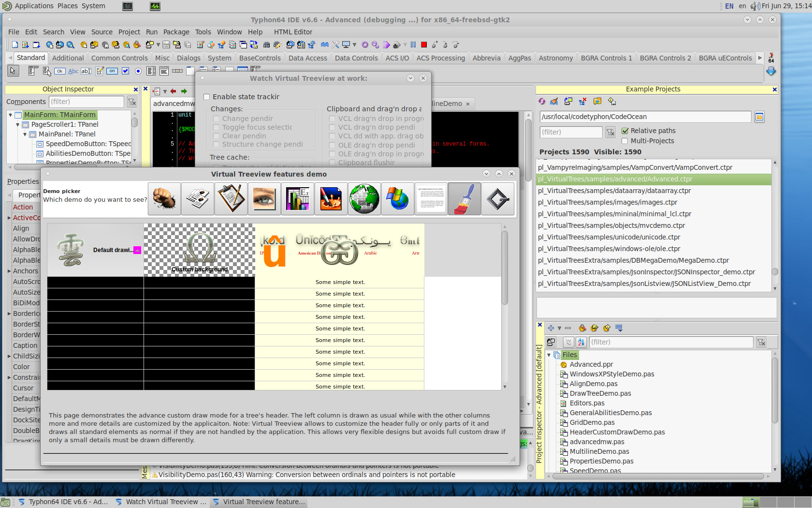Expand the BorderIcons property
The height and width of the screenshot is (508, 812).
(x=9, y=314)
